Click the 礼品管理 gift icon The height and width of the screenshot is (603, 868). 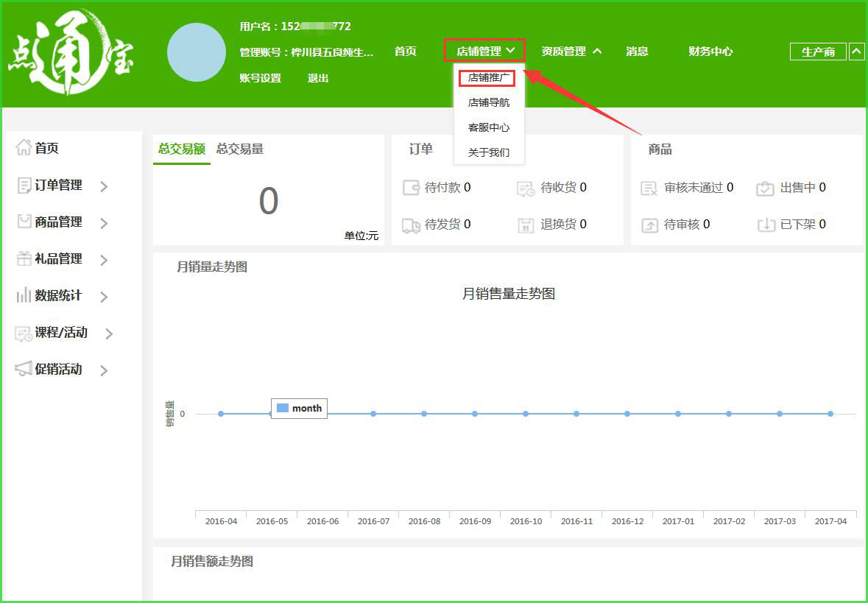(x=24, y=258)
